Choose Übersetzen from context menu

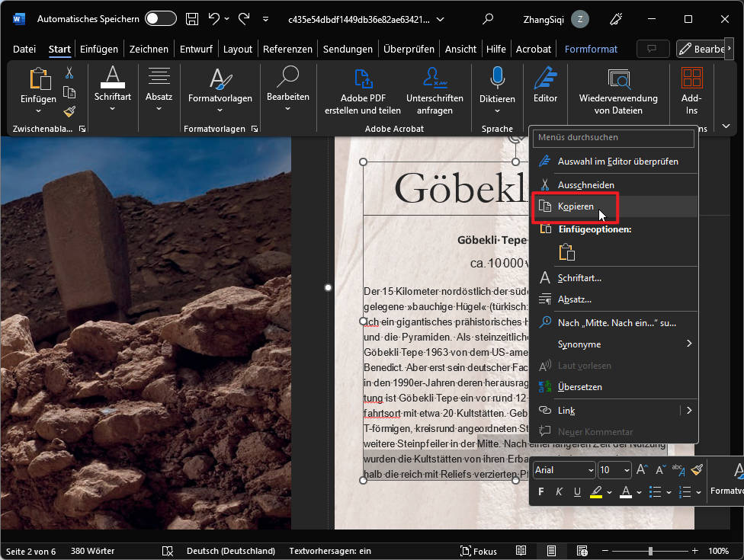(x=614, y=387)
